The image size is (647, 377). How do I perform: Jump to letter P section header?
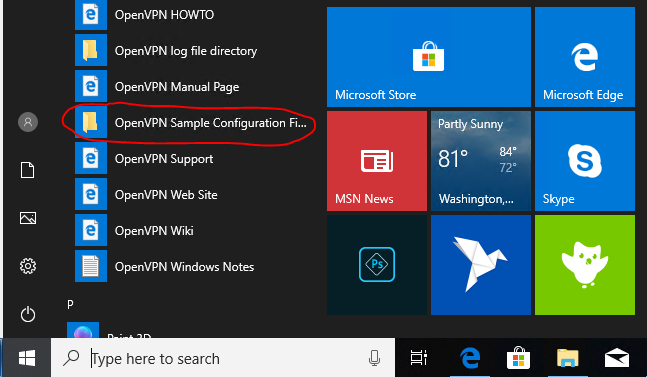70,304
